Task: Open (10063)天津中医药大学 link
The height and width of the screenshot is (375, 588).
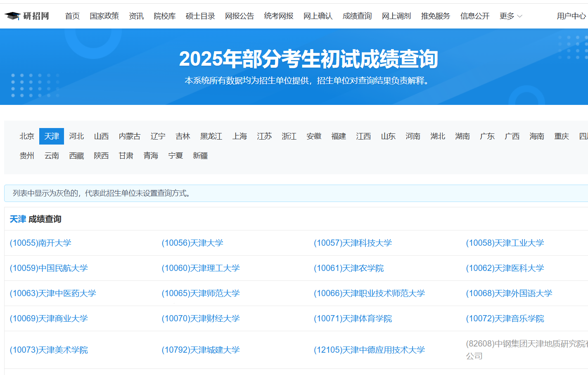Action: [x=53, y=293]
